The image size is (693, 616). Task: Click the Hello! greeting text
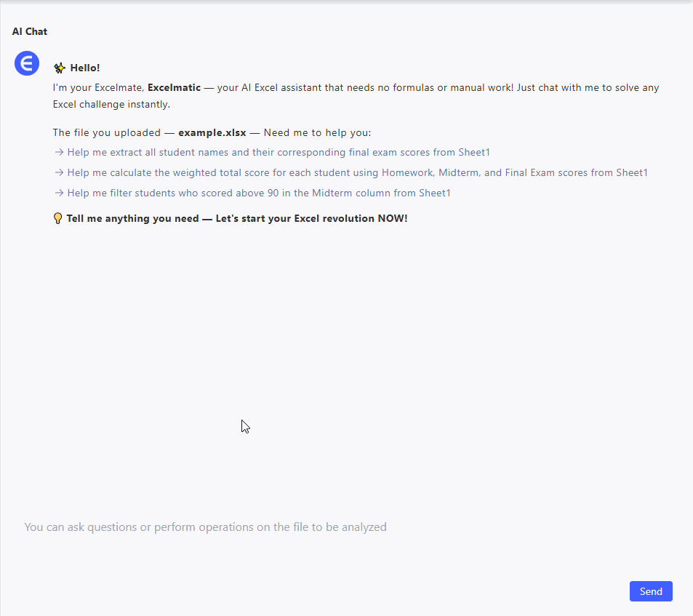(85, 68)
